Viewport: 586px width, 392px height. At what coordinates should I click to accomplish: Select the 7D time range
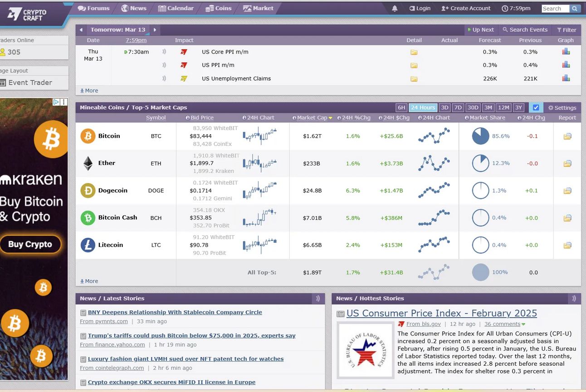click(458, 108)
